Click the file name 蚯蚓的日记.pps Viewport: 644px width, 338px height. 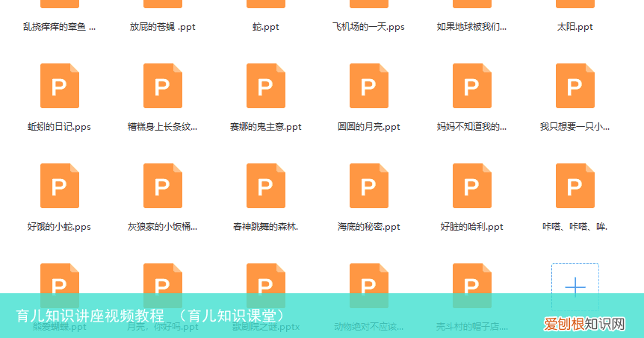[x=59, y=127]
